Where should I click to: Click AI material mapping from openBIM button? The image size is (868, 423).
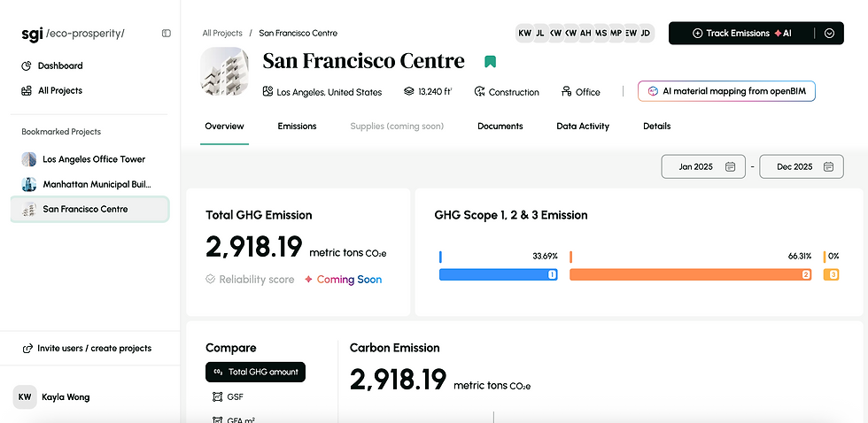(x=726, y=91)
